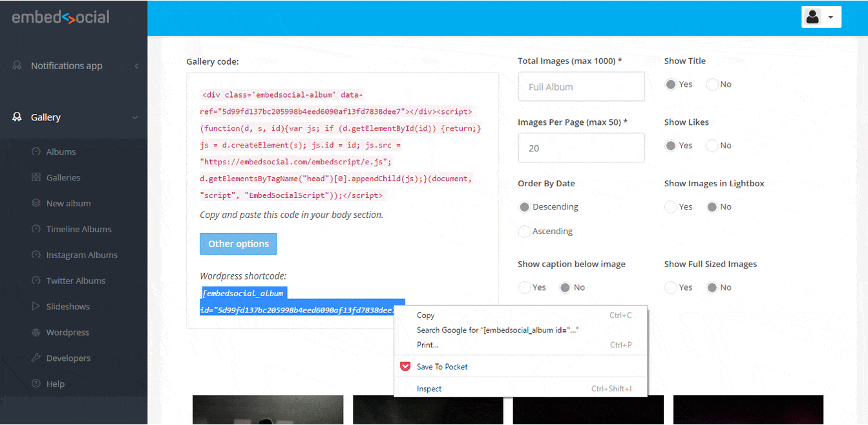Select Yes for Show Full Sized Images

671,287
